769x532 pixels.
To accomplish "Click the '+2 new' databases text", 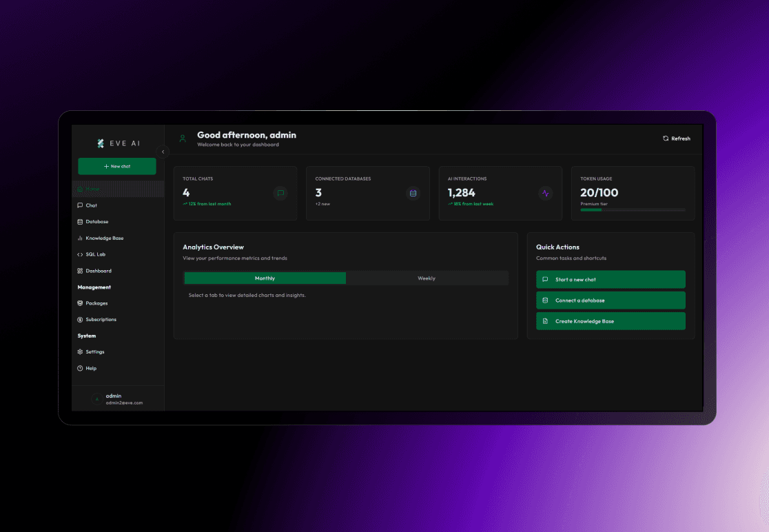I will (x=322, y=204).
